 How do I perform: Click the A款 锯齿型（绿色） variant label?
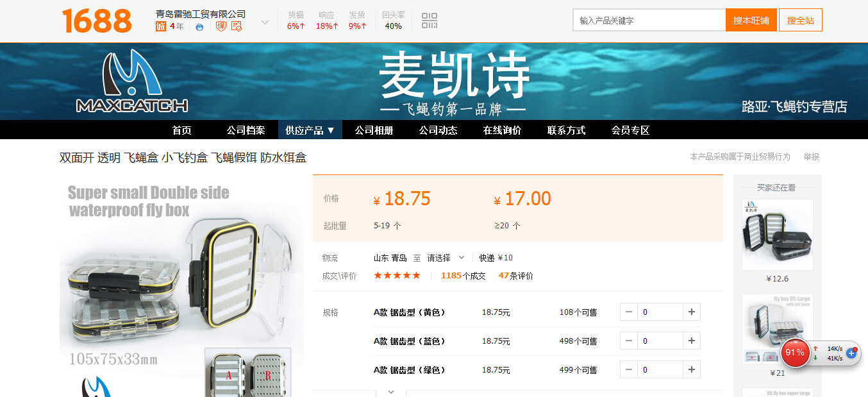(409, 370)
